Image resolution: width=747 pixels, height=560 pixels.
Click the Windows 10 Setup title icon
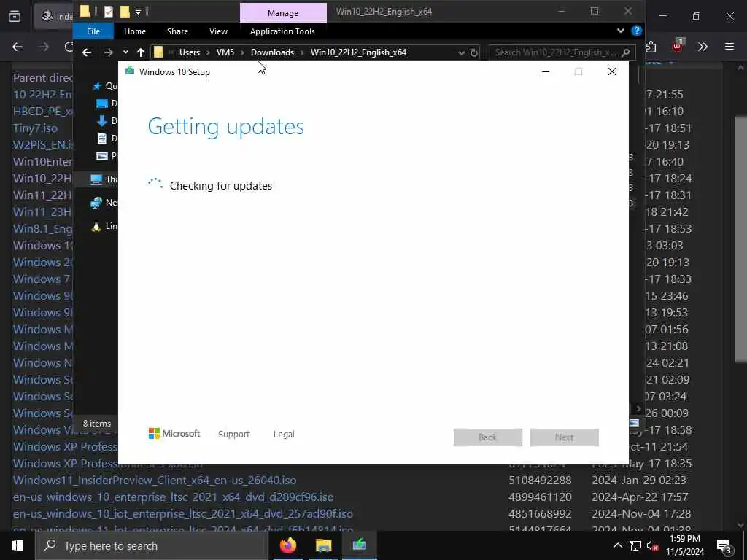(130, 71)
